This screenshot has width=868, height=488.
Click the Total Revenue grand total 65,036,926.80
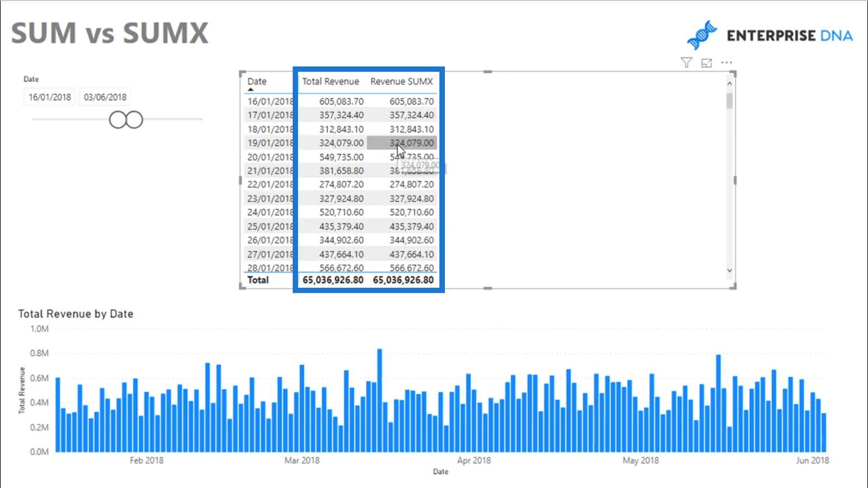tap(333, 280)
